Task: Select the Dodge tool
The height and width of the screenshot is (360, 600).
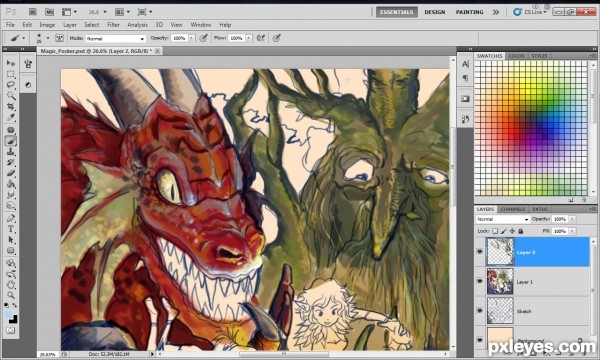Action: (11, 206)
